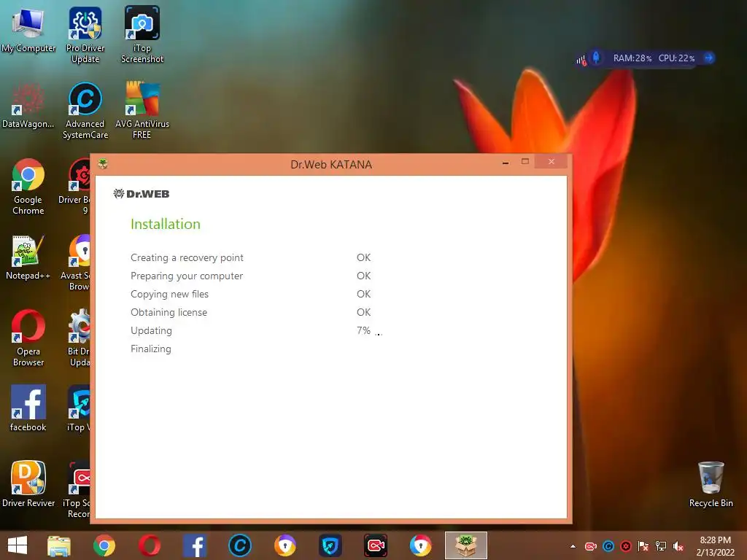Open Advanced SystemCare from the taskbar

(239, 545)
